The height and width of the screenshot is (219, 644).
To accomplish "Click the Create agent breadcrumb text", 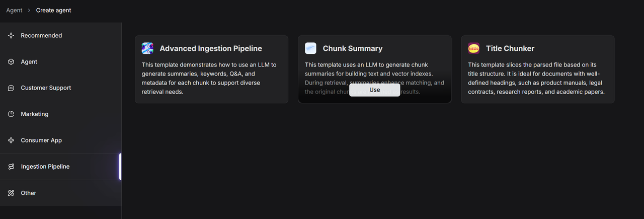I will (x=53, y=10).
